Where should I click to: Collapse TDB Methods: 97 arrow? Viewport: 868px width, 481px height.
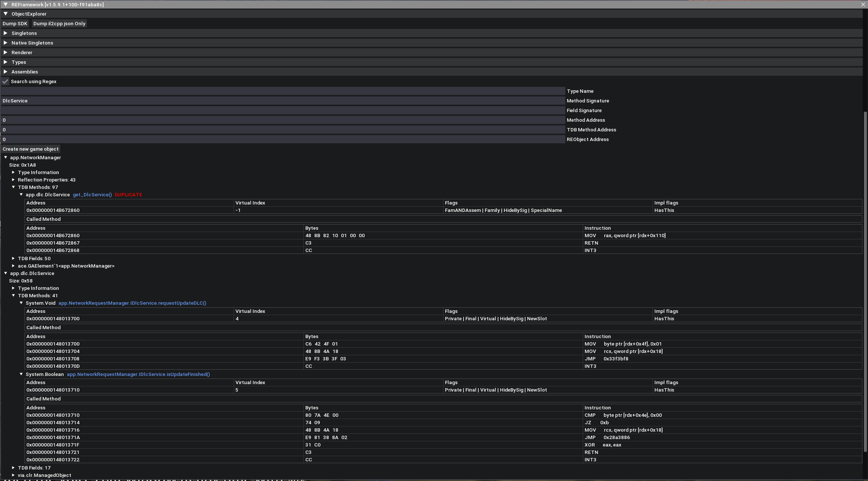coord(13,187)
